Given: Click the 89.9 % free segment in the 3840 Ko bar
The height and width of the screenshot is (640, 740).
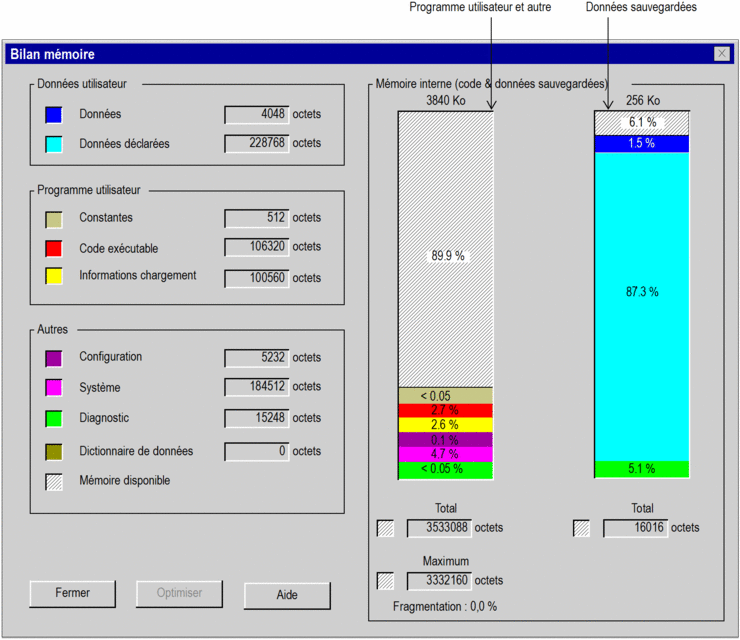Looking at the screenshot, I should tap(446, 250).
